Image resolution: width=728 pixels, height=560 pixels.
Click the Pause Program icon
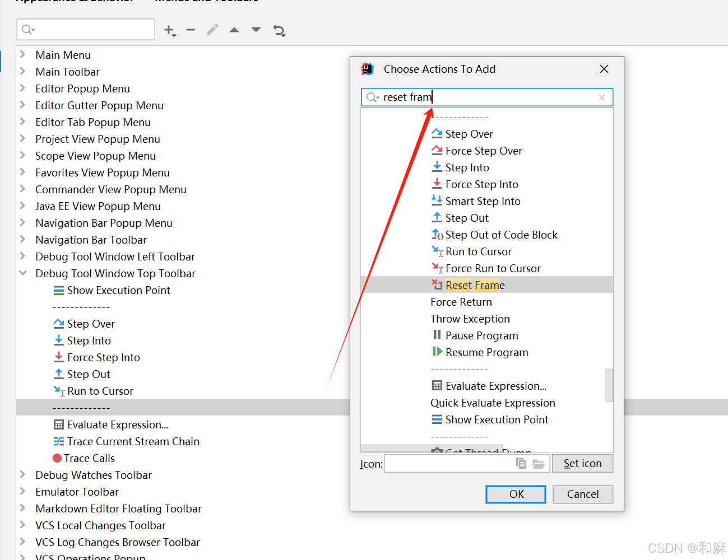pyautogui.click(x=437, y=335)
